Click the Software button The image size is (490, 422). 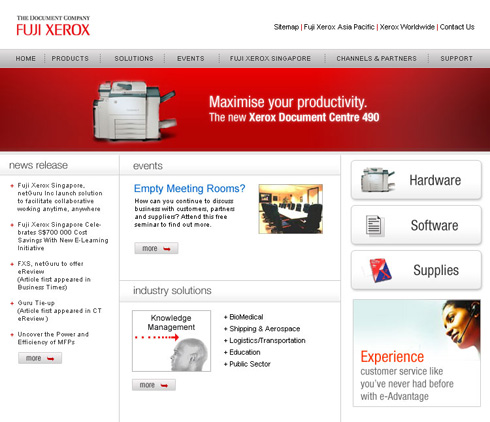[x=416, y=225]
